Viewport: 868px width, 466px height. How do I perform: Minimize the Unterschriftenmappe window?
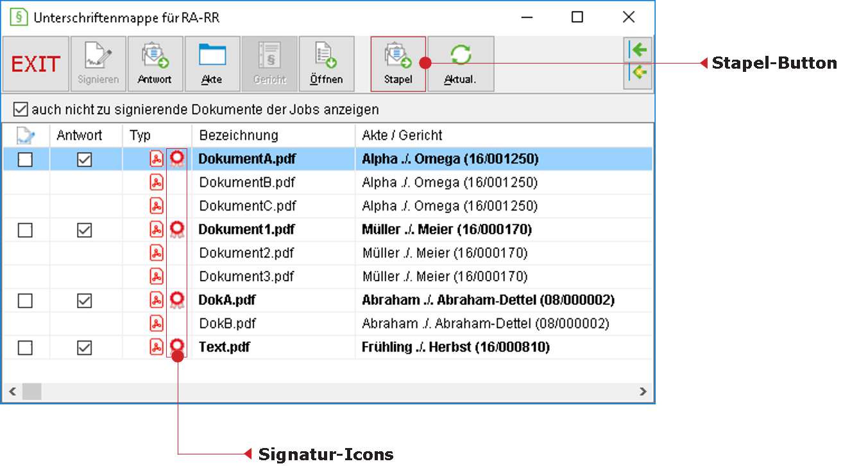tap(527, 17)
